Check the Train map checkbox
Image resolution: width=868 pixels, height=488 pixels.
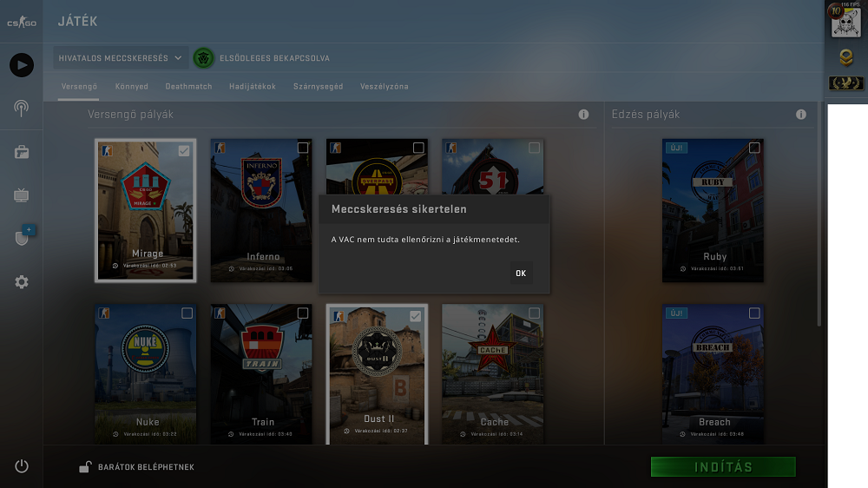point(303,313)
